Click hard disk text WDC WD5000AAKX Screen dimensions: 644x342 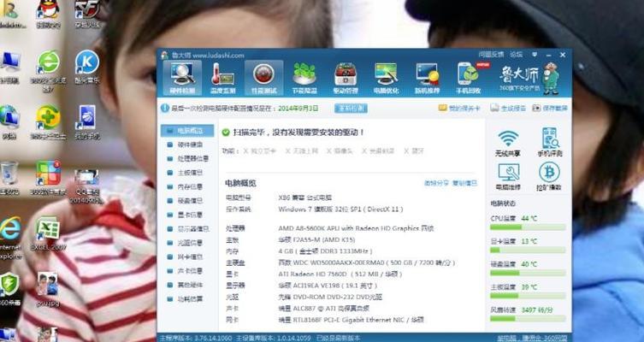pyautogui.click(x=366, y=262)
